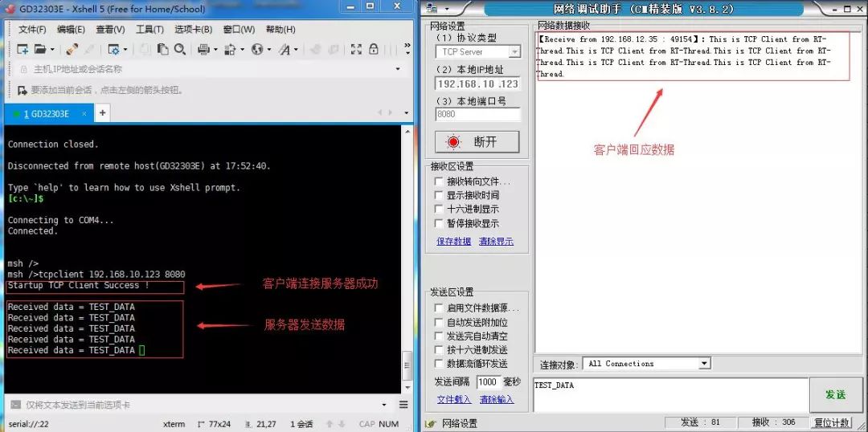
Task: Click the Print icon in Xshell toolbar
Action: click(x=203, y=49)
